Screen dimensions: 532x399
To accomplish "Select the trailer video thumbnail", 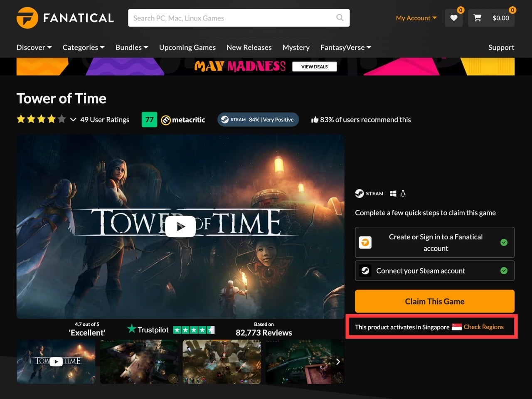I will tap(56, 362).
